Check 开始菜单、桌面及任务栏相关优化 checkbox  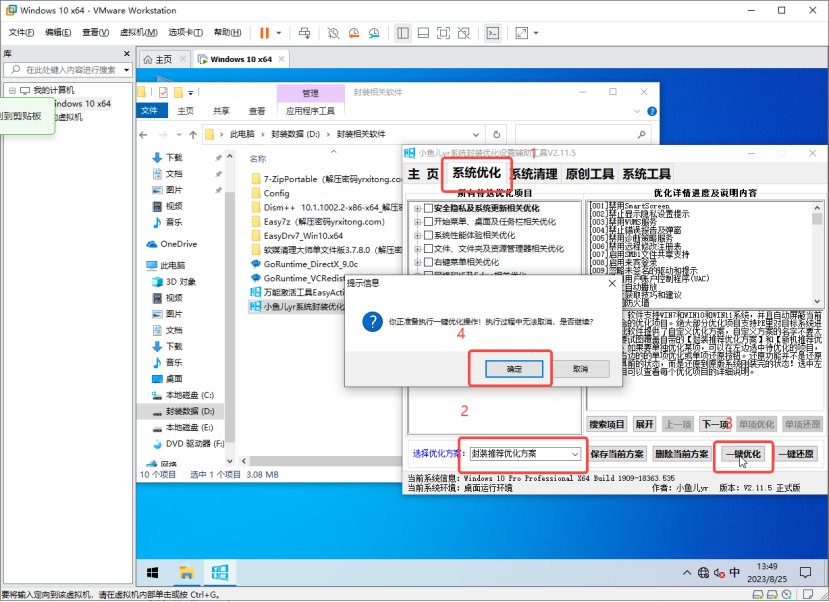(429, 221)
